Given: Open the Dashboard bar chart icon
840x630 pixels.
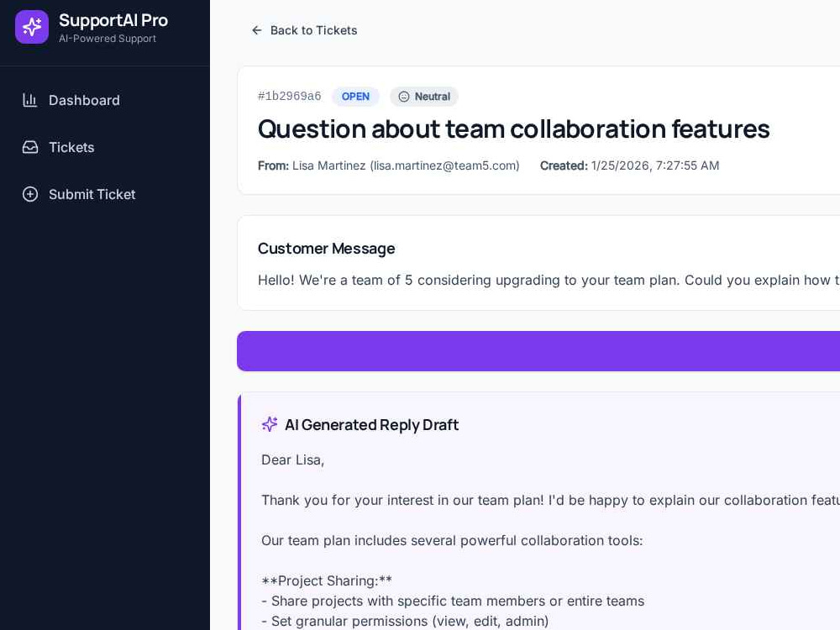Looking at the screenshot, I should point(30,100).
